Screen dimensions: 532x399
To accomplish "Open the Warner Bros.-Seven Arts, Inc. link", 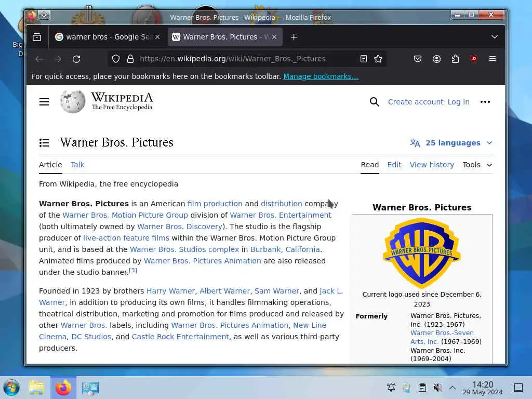I will (x=442, y=337).
